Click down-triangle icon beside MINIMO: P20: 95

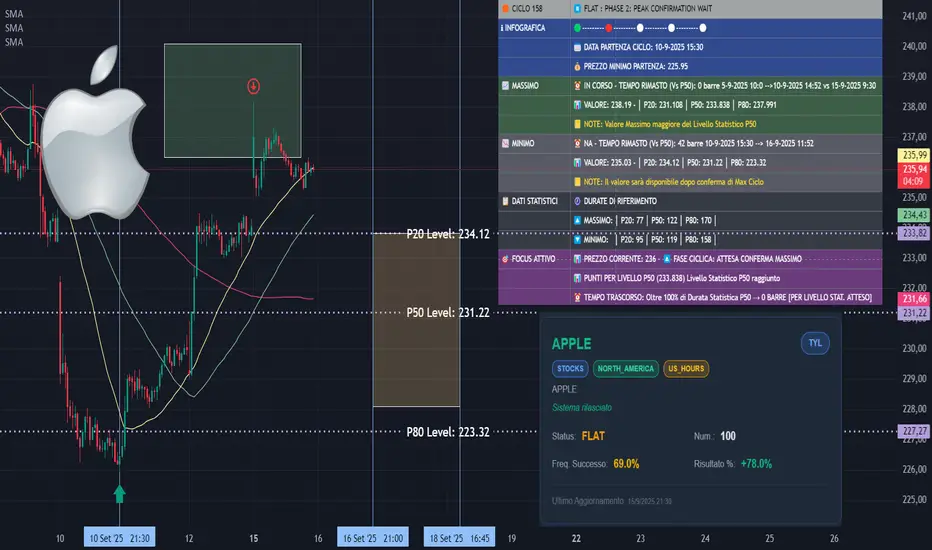pyautogui.click(x=577, y=240)
